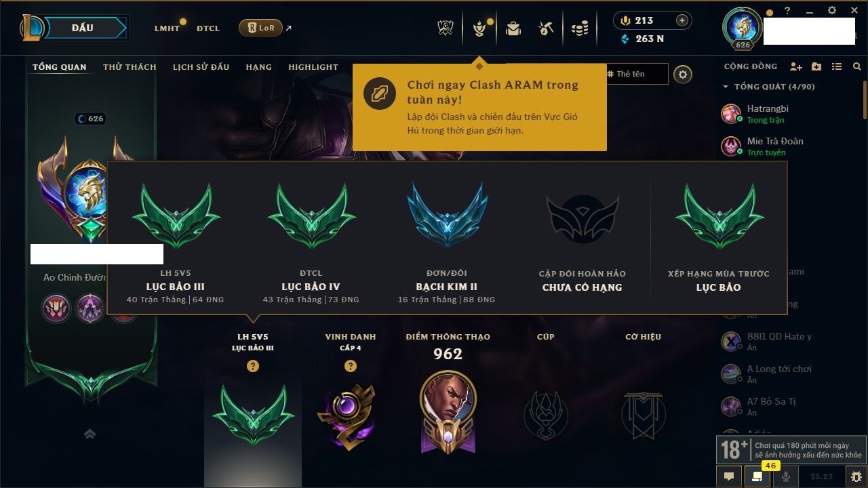Toggle the chat bubble window
The width and height of the screenshot is (868, 488).
point(729,476)
